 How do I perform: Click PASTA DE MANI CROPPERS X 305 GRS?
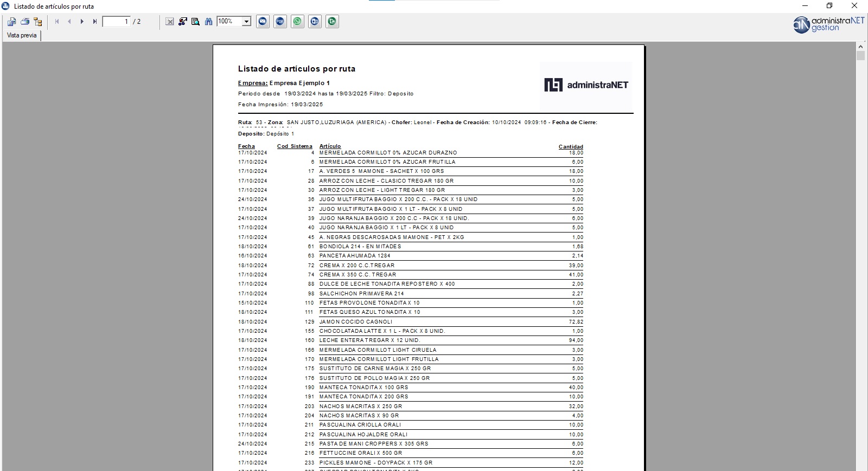click(374, 444)
